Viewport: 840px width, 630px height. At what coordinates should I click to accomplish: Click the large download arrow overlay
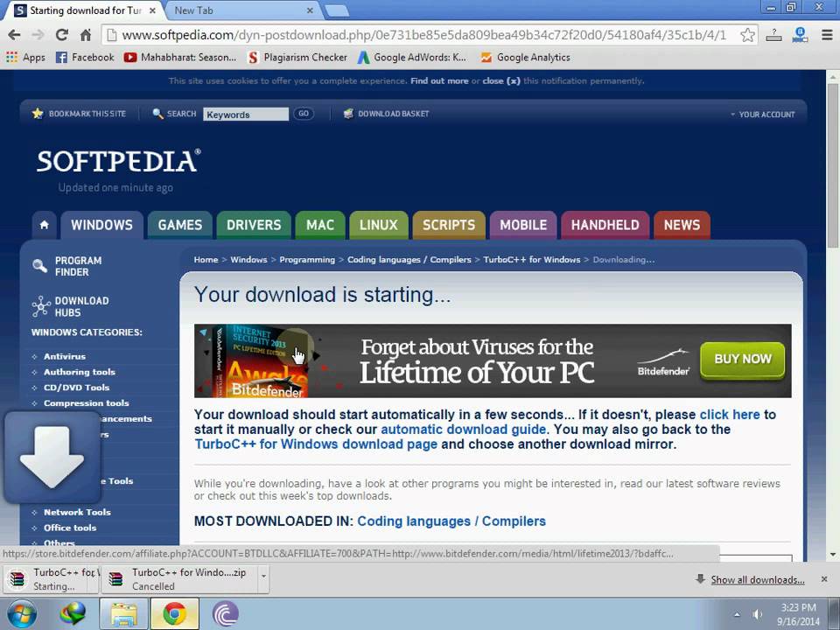[52, 458]
